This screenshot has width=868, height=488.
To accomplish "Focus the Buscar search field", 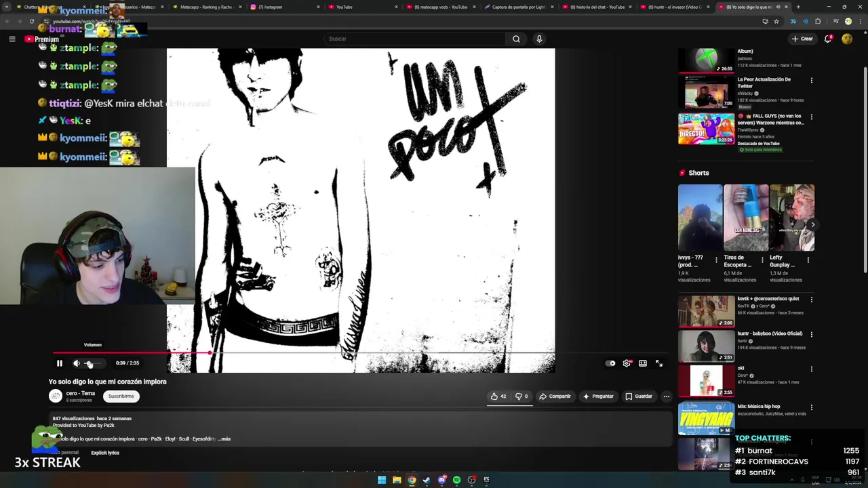I will point(414,39).
